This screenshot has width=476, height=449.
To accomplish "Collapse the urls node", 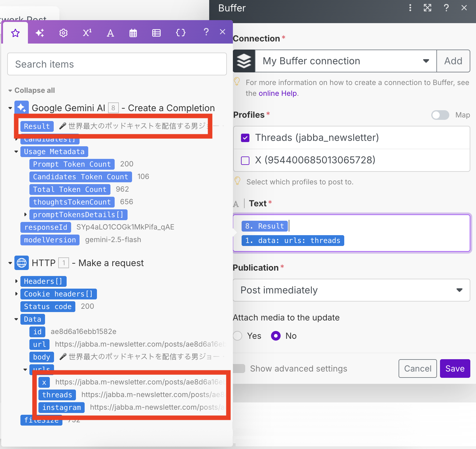I will [25, 370].
